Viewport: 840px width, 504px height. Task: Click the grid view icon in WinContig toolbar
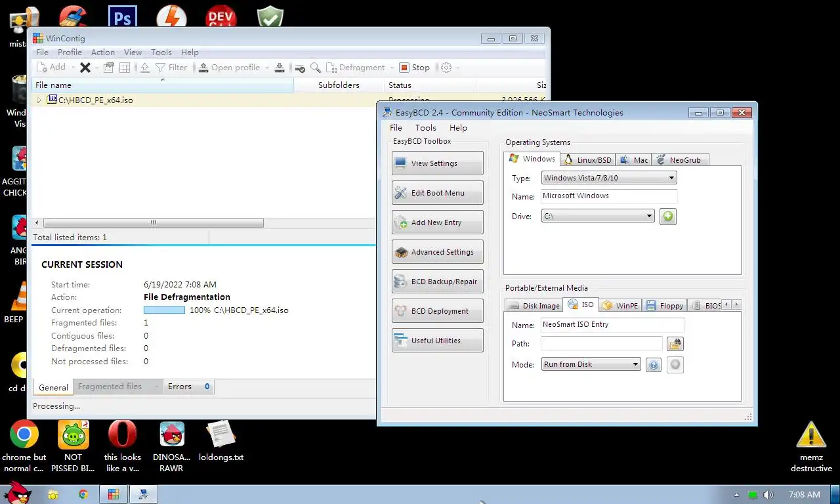click(x=125, y=68)
